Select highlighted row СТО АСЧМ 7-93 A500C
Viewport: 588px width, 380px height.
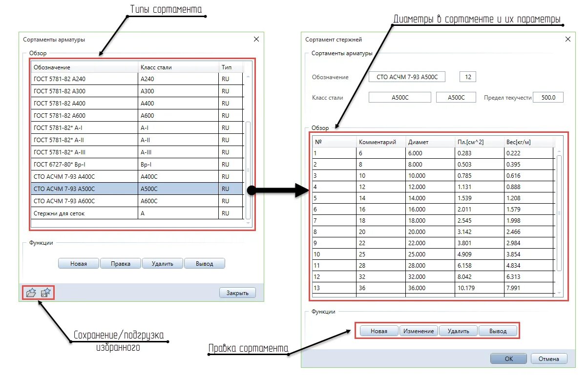coord(137,189)
